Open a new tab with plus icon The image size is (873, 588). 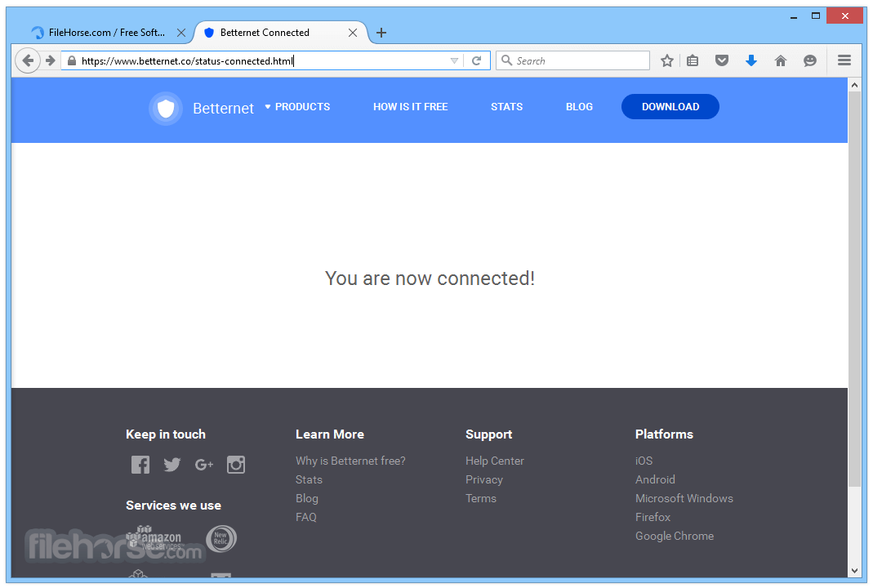point(381,33)
